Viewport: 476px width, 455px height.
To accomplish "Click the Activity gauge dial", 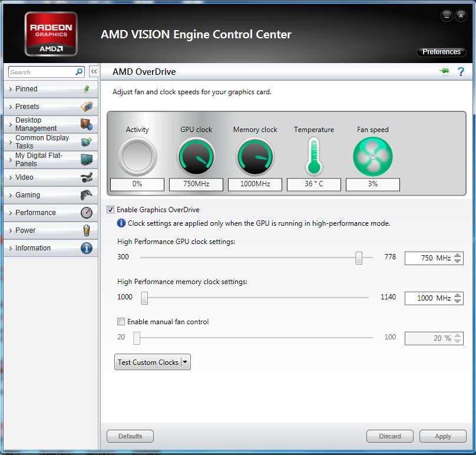I will click(137, 157).
